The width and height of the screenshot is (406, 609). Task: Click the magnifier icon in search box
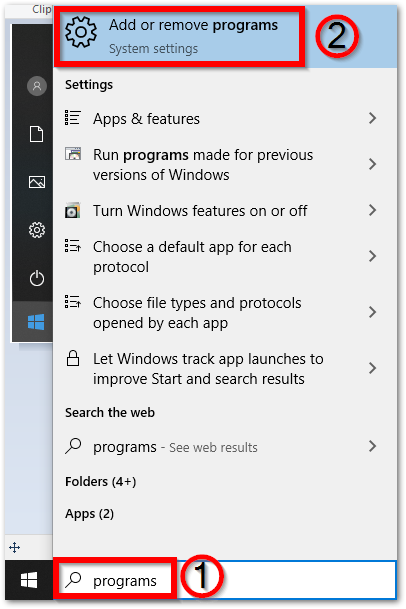[73, 579]
